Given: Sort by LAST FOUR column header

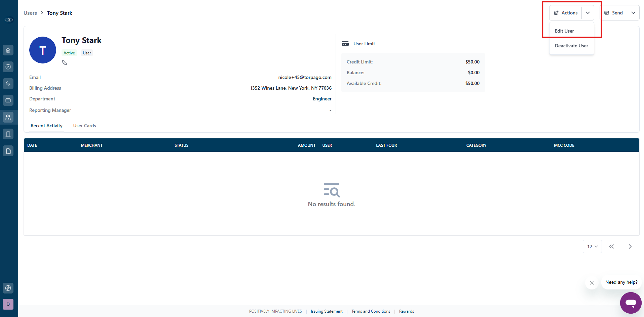Looking at the screenshot, I should [386, 145].
